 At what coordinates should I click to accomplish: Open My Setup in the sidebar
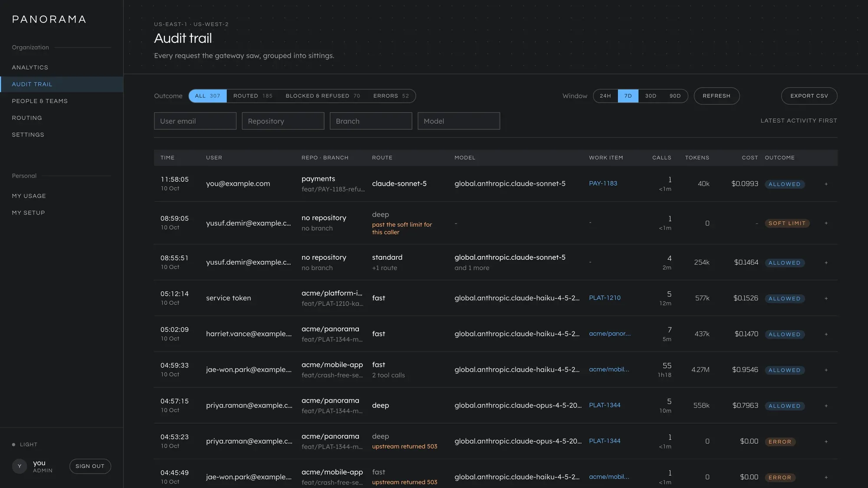pyautogui.click(x=62, y=213)
